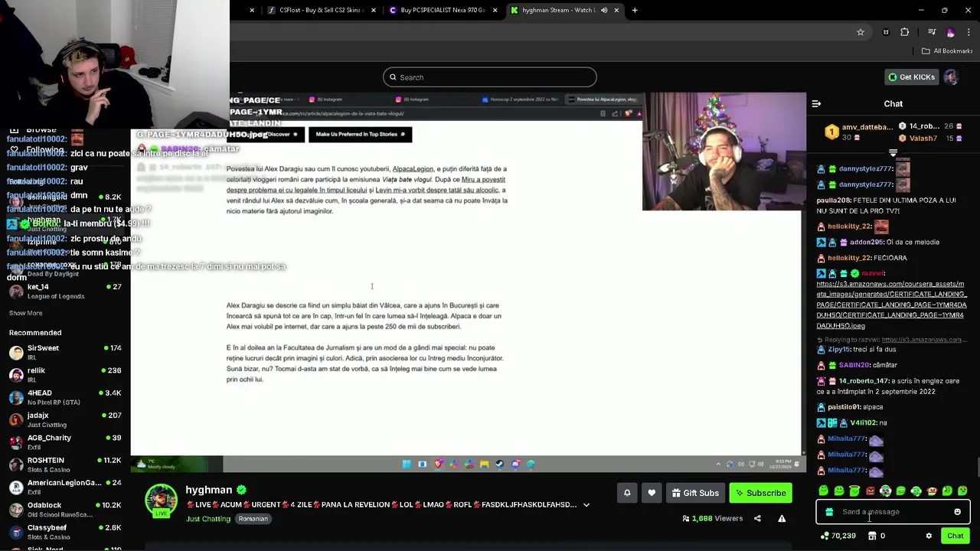The width and height of the screenshot is (980, 551).
Task: Open Classybeef recommended channel
Action: 65,532
